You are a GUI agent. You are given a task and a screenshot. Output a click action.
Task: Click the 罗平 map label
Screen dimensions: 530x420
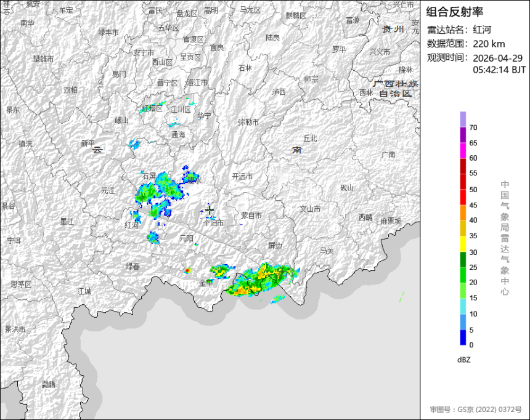(x=339, y=50)
